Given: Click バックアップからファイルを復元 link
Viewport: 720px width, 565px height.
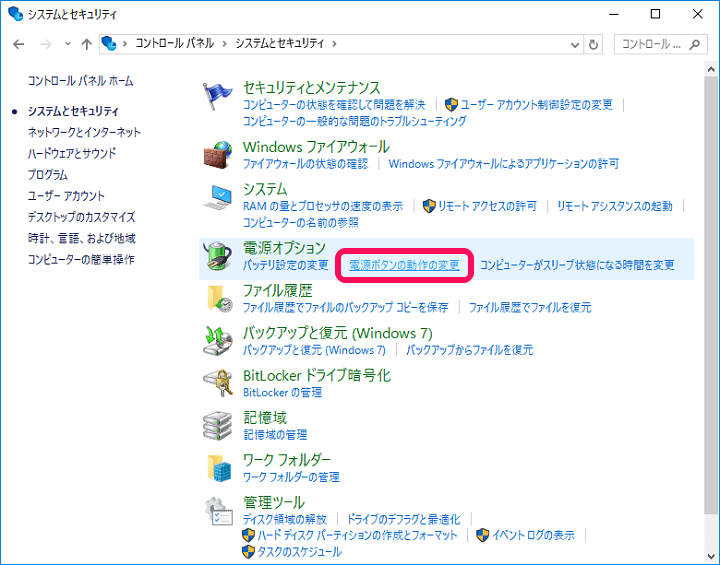Looking at the screenshot, I should (470, 350).
